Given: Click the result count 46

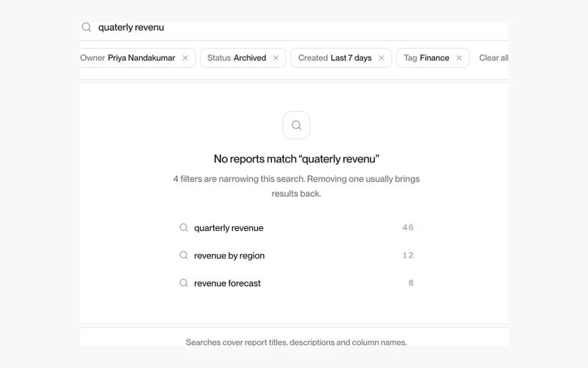Looking at the screenshot, I should (408, 227).
